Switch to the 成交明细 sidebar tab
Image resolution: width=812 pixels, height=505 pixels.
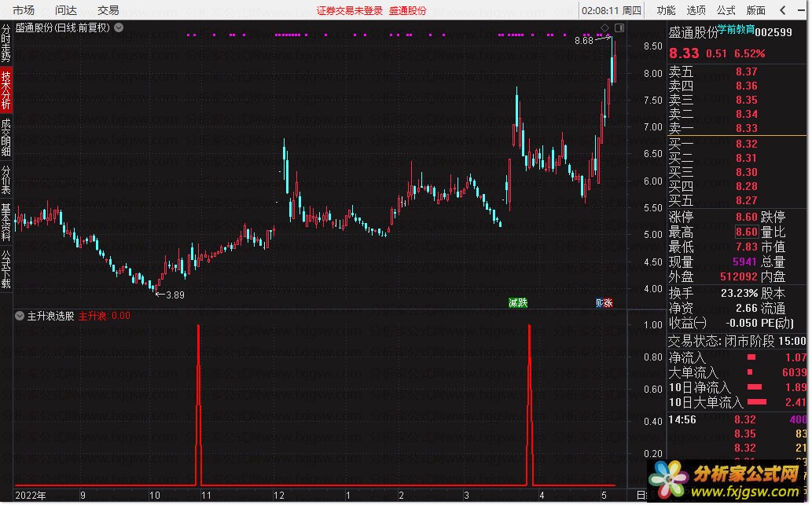point(6,137)
